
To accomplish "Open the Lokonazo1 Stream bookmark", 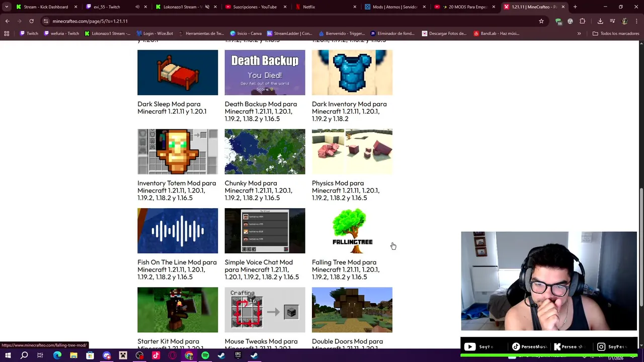I will point(107,34).
